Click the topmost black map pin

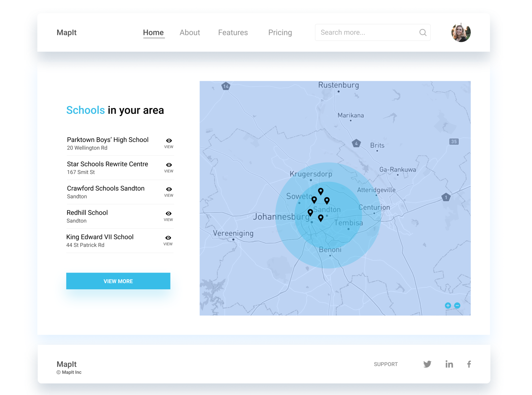click(321, 191)
